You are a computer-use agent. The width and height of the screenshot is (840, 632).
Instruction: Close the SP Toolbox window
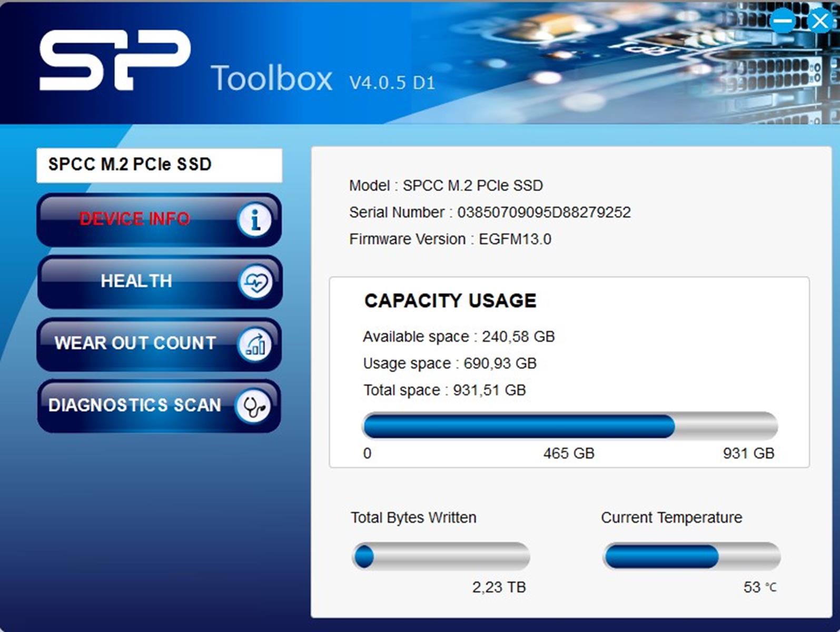819,21
